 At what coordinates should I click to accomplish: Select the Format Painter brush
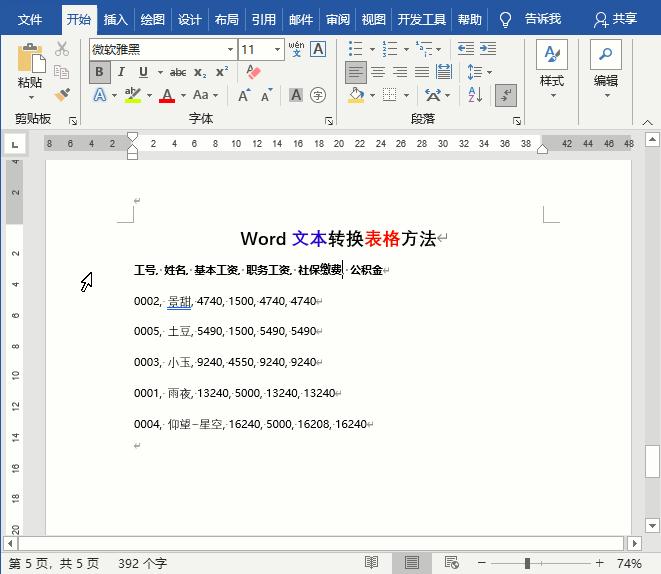pyautogui.click(x=62, y=94)
